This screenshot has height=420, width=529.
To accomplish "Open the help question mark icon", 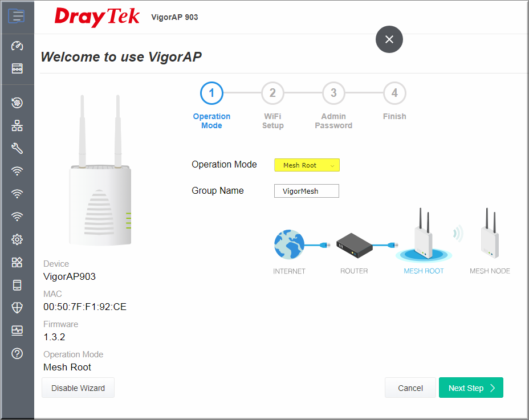I will coord(17,353).
